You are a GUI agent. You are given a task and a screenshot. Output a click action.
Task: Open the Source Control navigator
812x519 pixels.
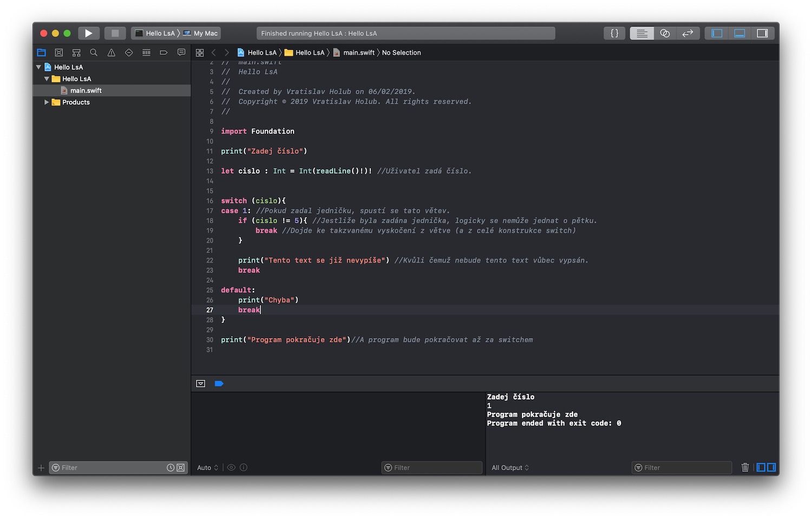click(x=59, y=53)
